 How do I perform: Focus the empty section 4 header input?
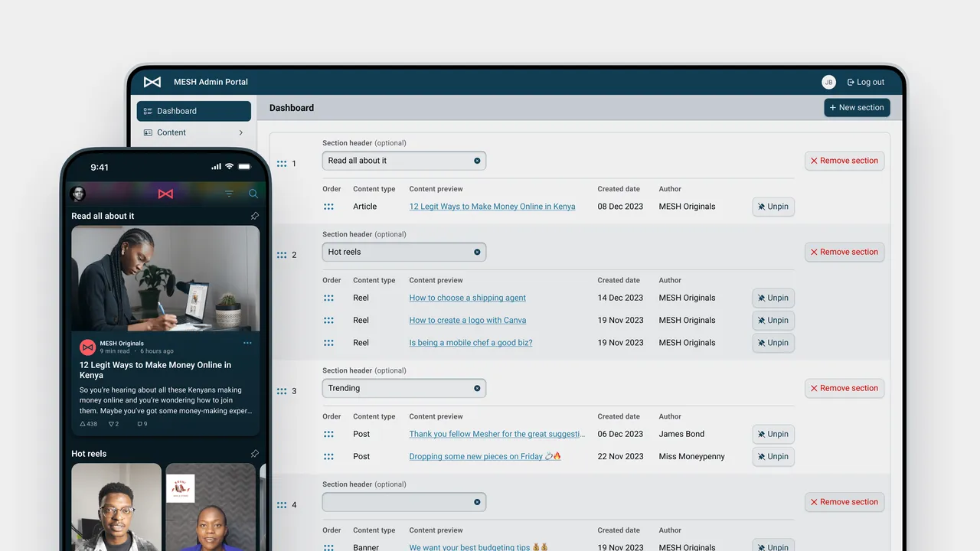[403, 502]
